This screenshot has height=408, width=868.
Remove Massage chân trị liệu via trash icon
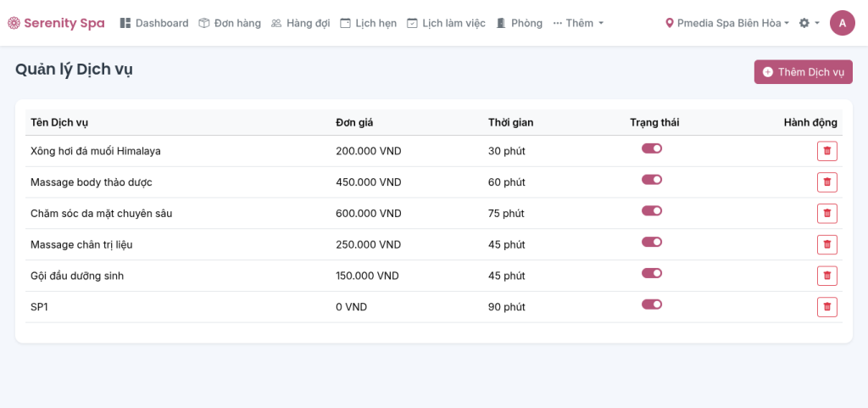coord(826,244)
